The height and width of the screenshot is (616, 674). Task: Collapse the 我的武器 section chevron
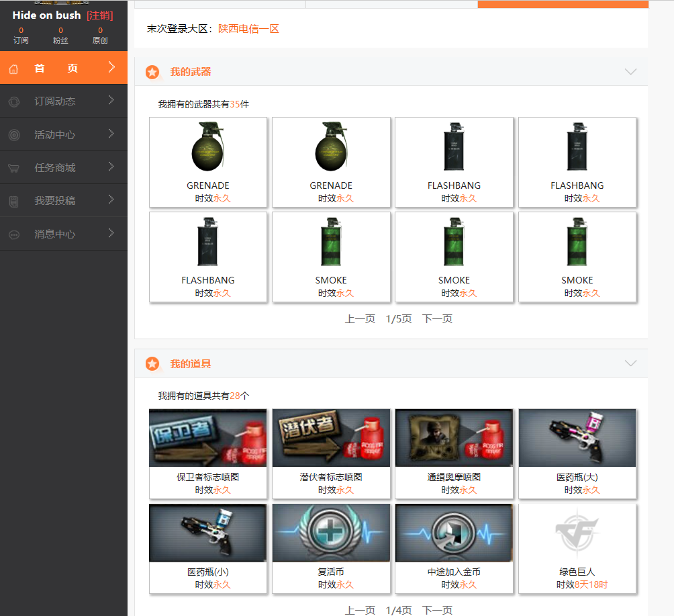click(630, 71)
